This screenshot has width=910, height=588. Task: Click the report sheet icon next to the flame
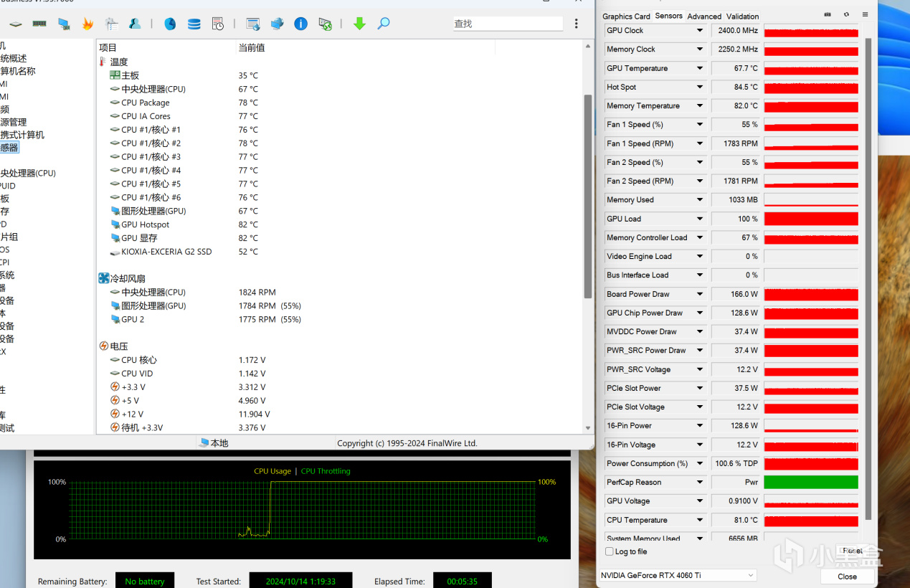pos(111,24)
